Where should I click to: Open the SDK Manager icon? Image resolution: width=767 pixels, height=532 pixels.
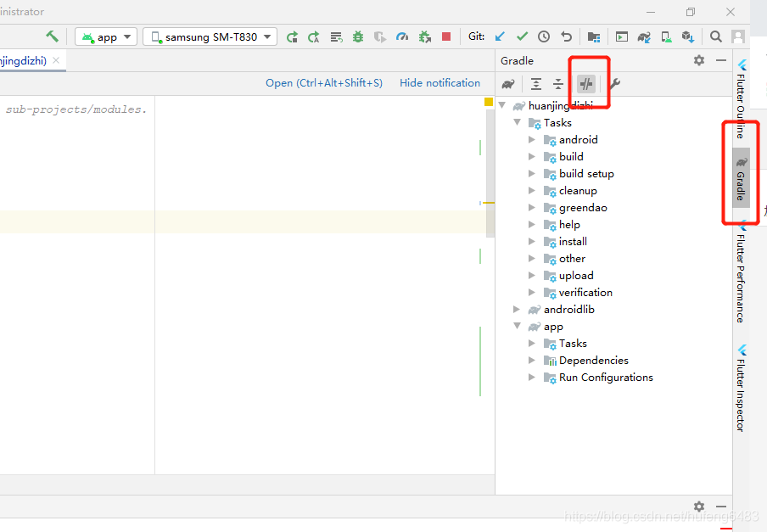click(x=688, y=36)
